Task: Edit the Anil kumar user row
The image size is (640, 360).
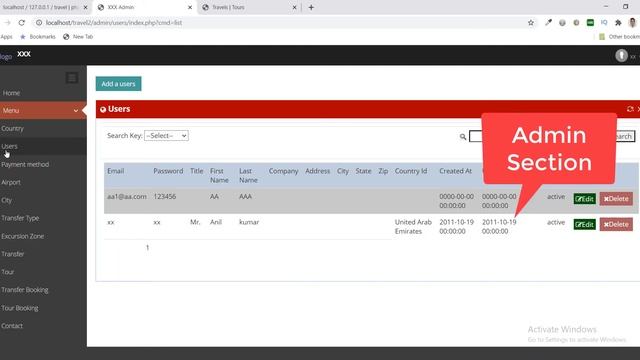Action: 584,224
